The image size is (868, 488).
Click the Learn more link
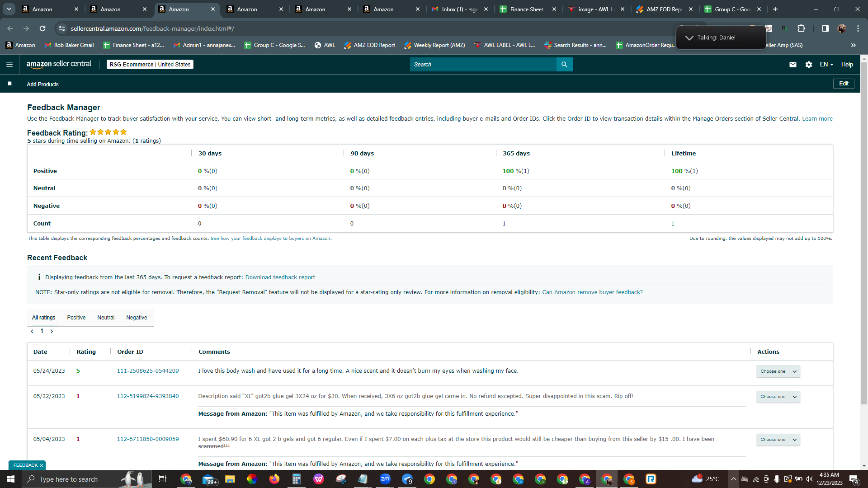click(x=817, y=119)
